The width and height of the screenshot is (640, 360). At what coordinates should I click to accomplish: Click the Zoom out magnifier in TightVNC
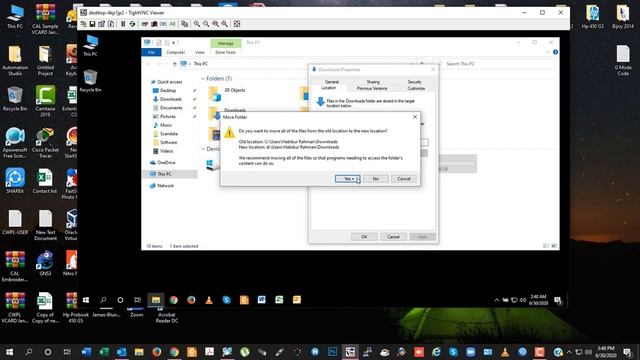pyautogui.click(x=206, y=24)
